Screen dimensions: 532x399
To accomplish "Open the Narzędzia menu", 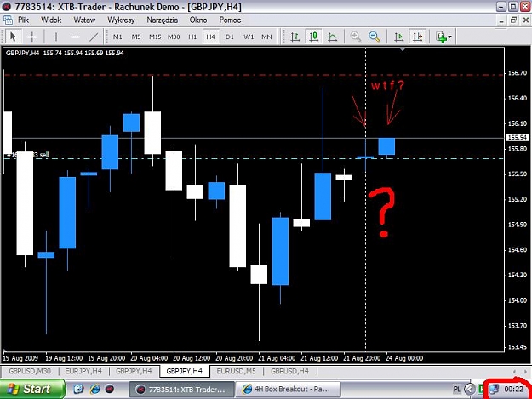I will [x=163, y=20].
